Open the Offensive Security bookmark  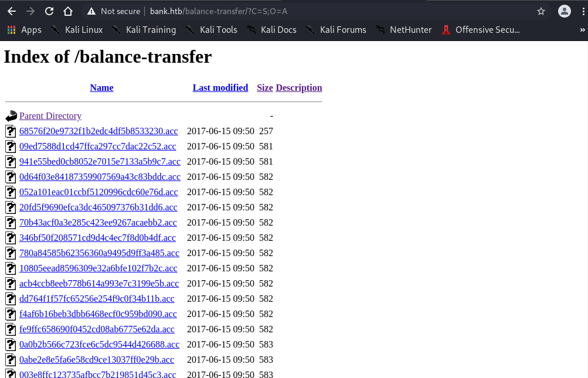click(x=481, y=30)
